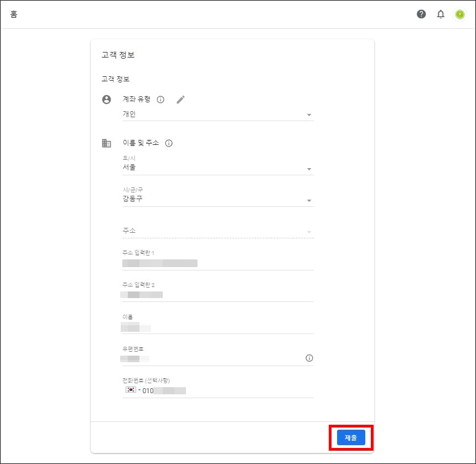Click the notifications bell icon
This screenshot has height=464, width=476.
(441, 14)
